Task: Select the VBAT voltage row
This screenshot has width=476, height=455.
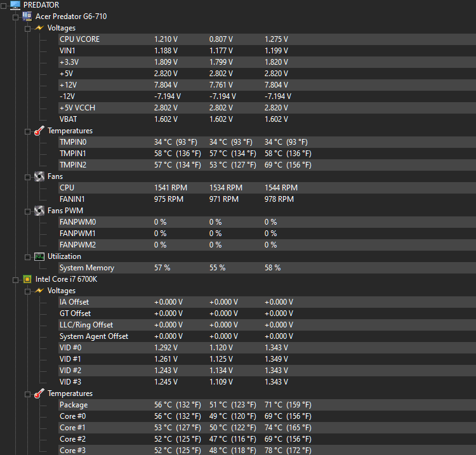Action: pyautogui.click(x=267, y=119)
